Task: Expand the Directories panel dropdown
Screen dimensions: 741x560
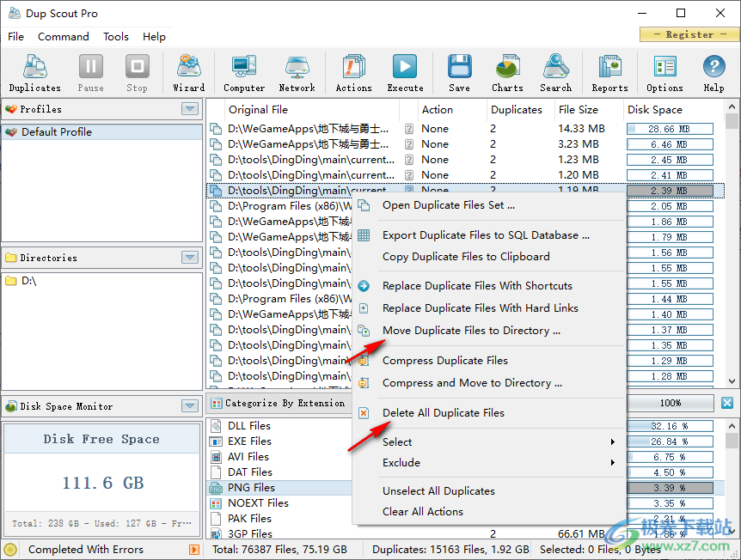Action: [190, 258]
